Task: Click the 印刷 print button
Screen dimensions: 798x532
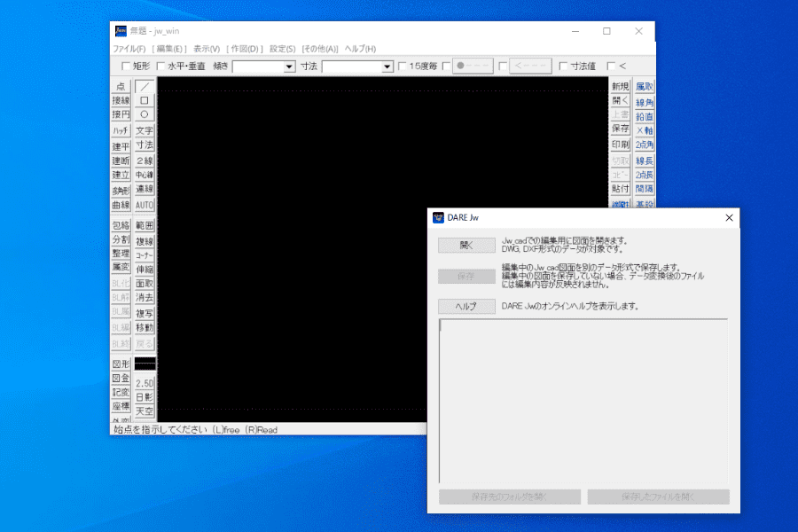Action: (621, 145)
